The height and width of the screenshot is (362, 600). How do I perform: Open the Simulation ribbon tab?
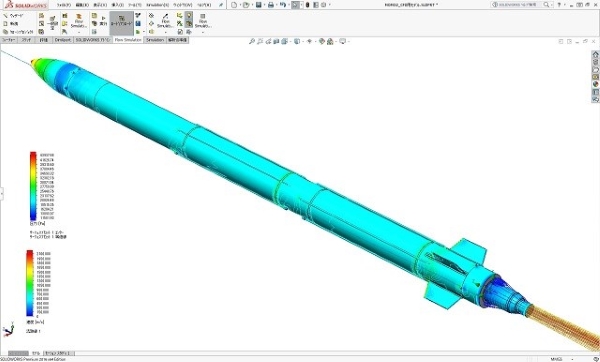pos(155,40)
